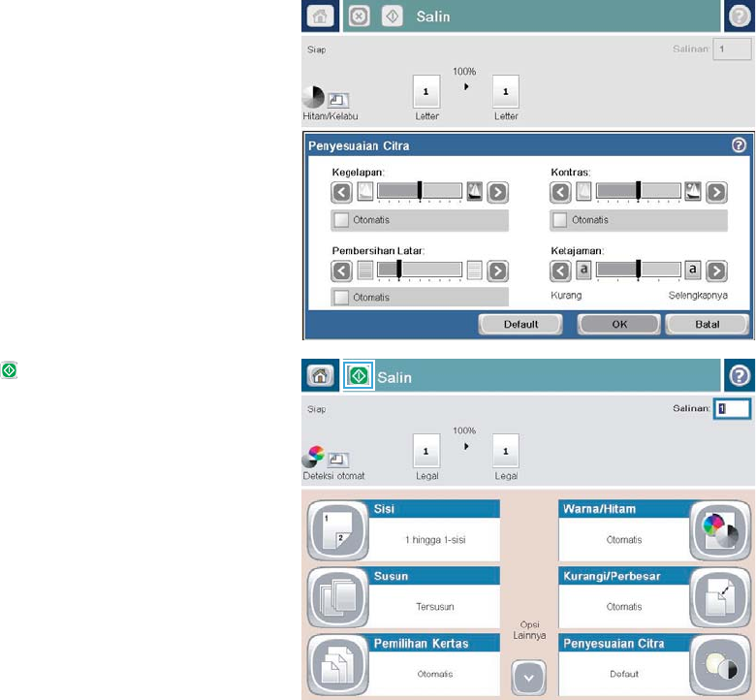
Task: Reset image adjustments with the Default button
Action: point(520,324)
